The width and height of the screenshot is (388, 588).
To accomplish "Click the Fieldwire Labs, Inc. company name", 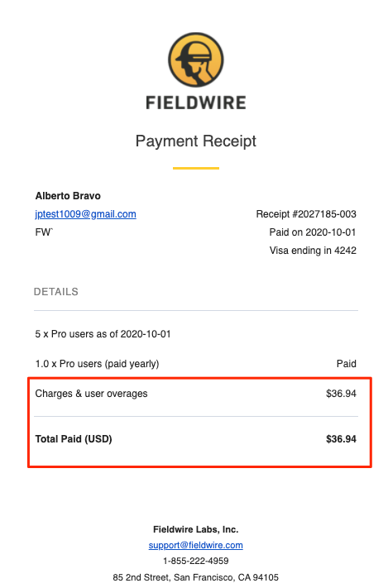I will tap(195, 529).
